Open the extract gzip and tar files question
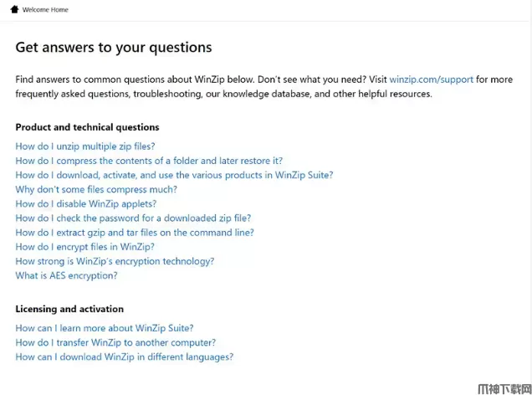This screenshot has height=395, width=532. point(135,233)
